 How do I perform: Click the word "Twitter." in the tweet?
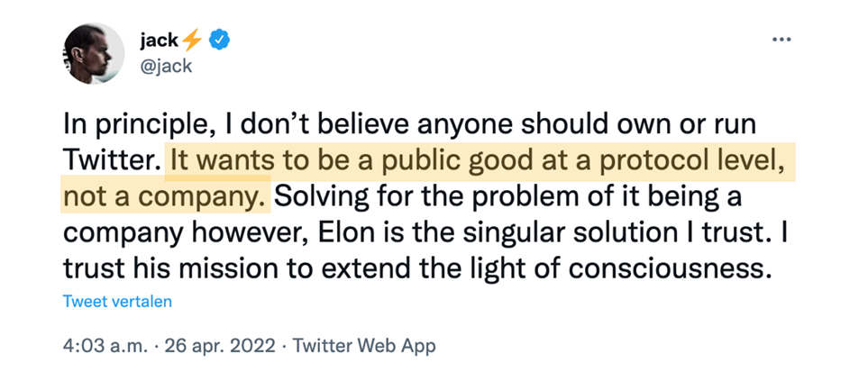click(x=111, y=159)
